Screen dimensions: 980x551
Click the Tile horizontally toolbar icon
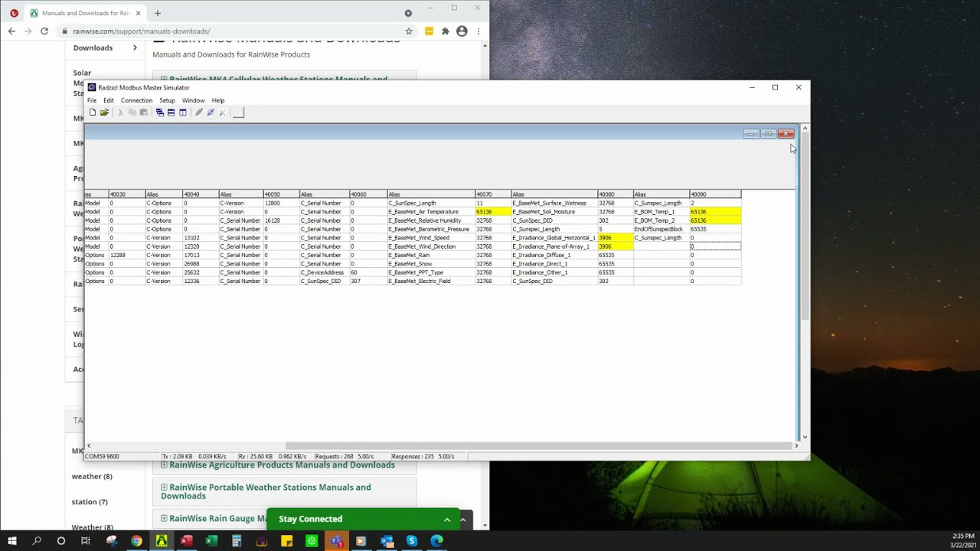click(171, 112)
